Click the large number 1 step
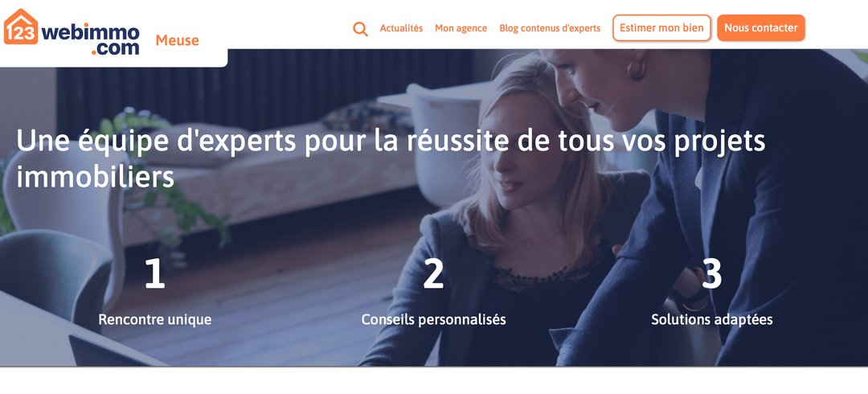The width and height of the screenshot is (868, 394). 155,273
